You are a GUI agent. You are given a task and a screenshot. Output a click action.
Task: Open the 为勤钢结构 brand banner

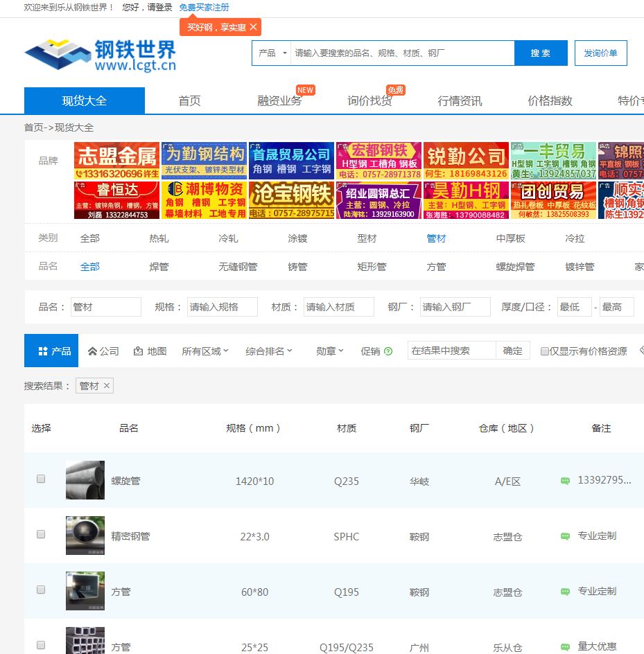coord(204,161)
